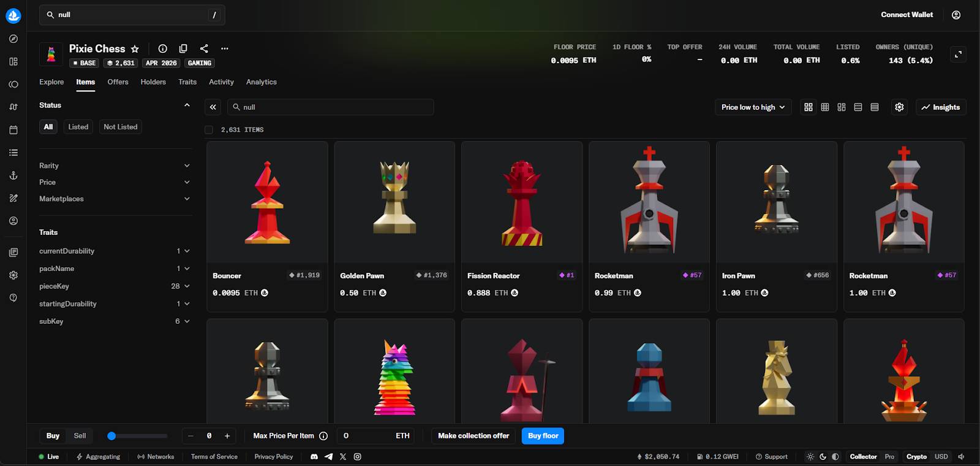Filter by Listed status
The height and width of the screenshot is (466, 980).
[78, 127]
